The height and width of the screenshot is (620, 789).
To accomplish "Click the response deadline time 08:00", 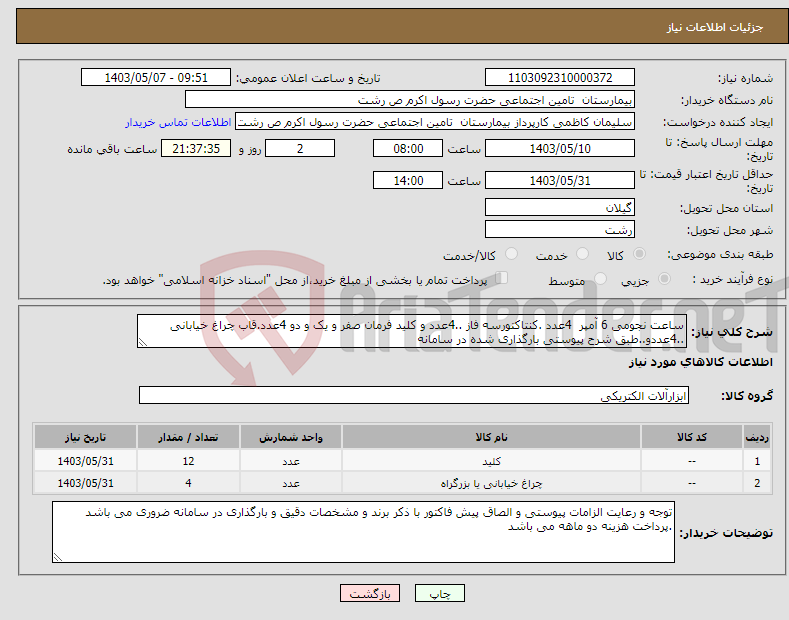I will pyautogui.click(x=408, y=148).
